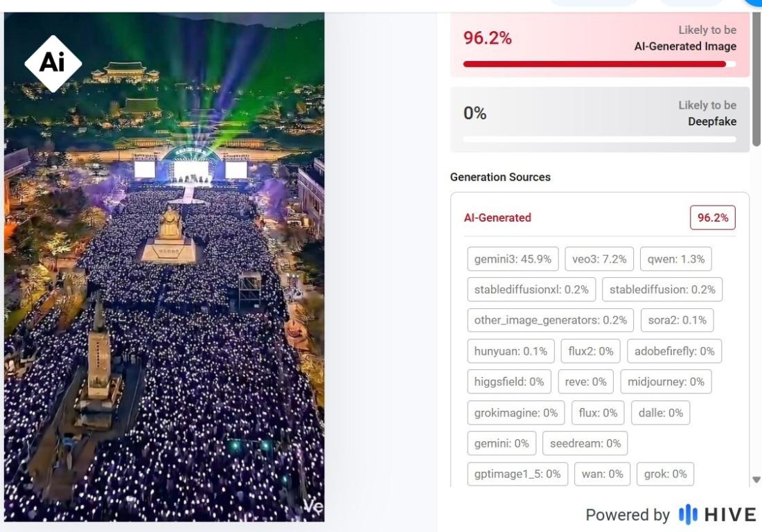The height and width of the screenshot is (532, 762).
Task: Click the analyzed concert image thumbnail
Action: [164, 277]
